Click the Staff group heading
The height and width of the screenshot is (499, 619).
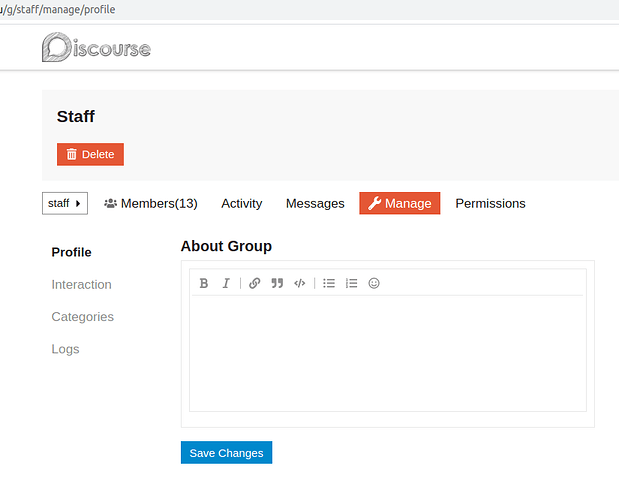click(75, 116)
